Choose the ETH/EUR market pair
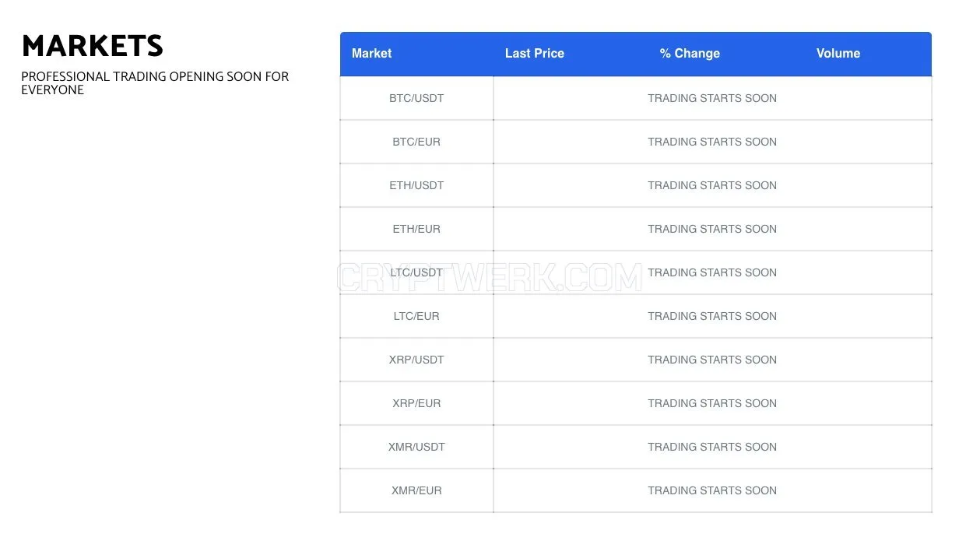The image size is (980, 555). tap(416, 229)
